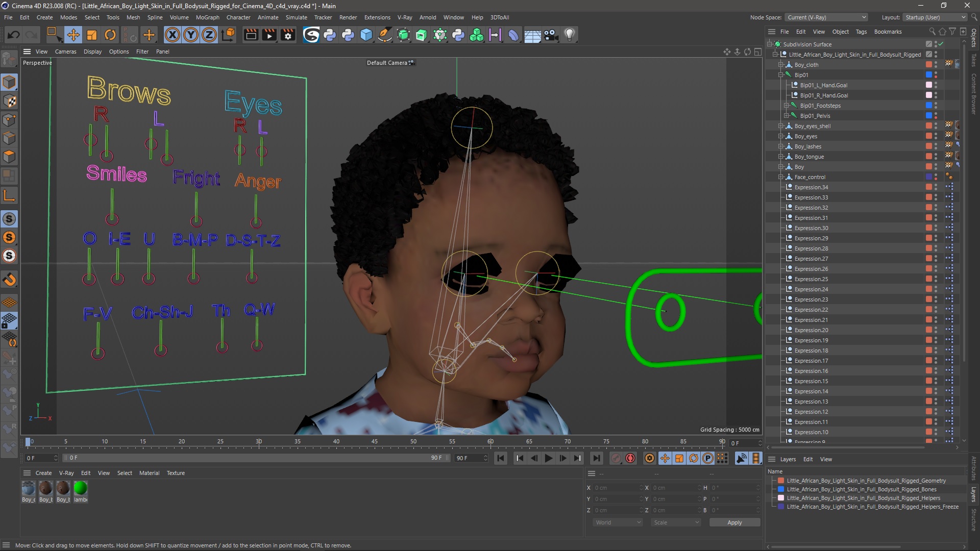Screen dimensions: 980x551
Task: Open viewport Cameras menu
Action: [65, 52]
